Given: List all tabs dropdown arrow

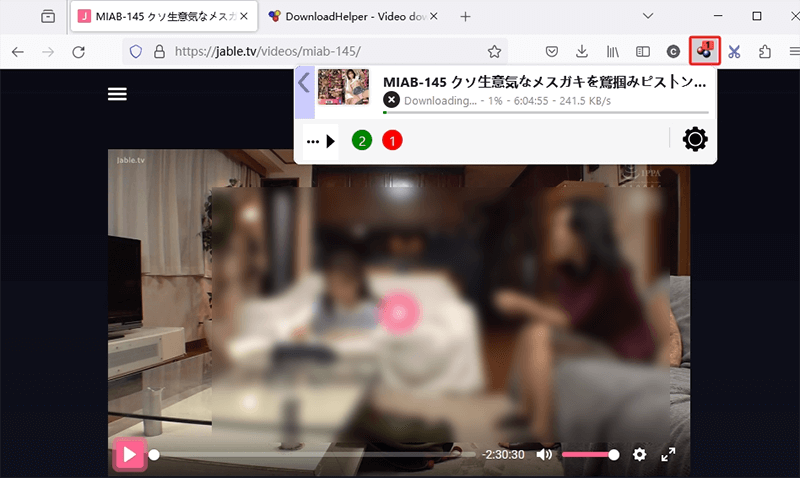Looking at the screenshot, I should pyautogui.click(x=648, y=16).
